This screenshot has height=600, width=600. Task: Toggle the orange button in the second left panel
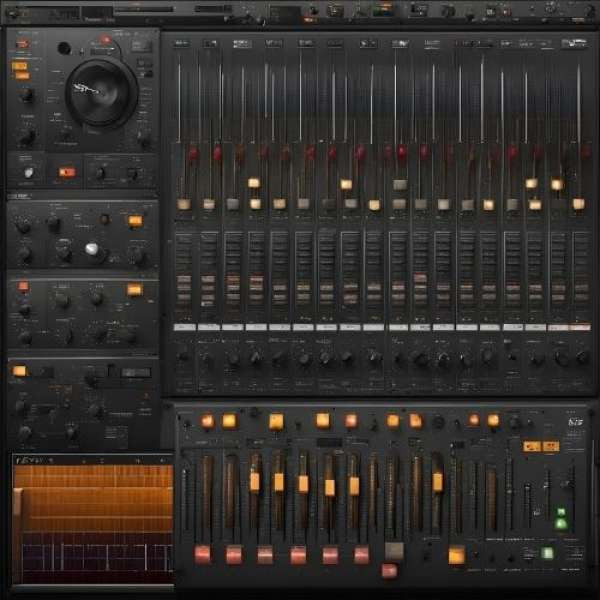pyautogui.click(x=135, y=221)
